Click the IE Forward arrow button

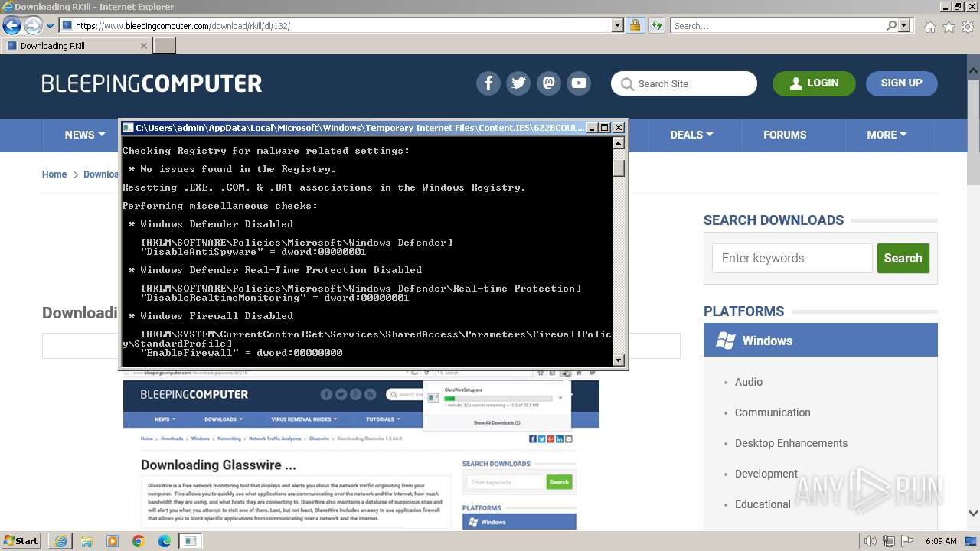point(33,25)
